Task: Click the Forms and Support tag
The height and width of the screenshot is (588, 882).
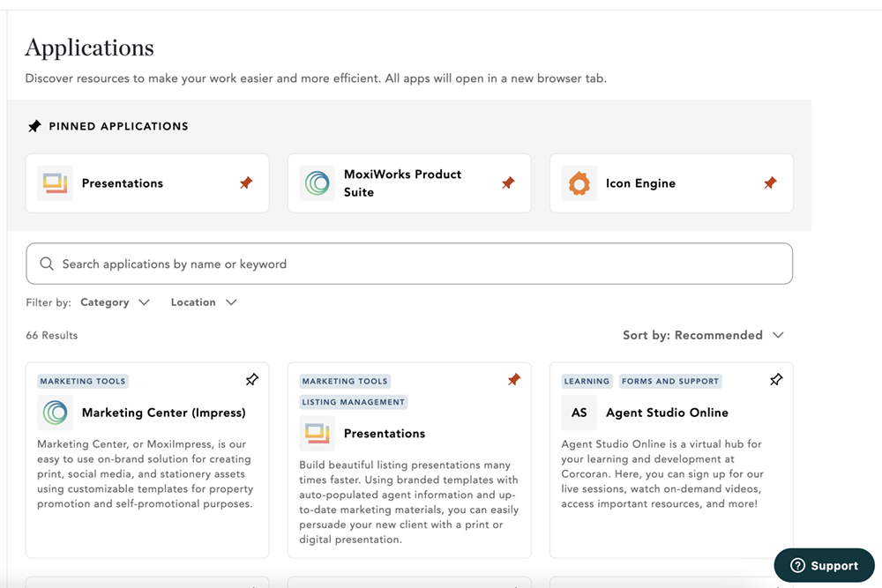Action: (670, 381)
